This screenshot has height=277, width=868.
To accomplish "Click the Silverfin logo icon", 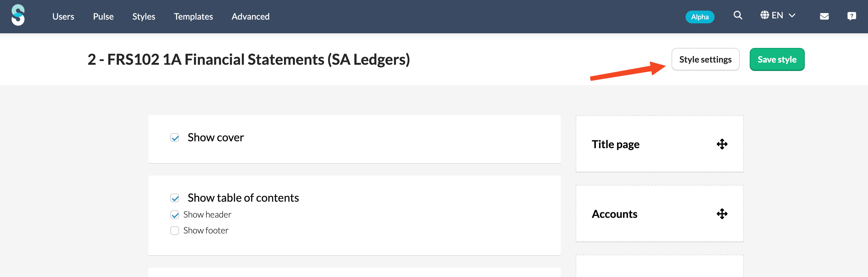I will [18, 15].
